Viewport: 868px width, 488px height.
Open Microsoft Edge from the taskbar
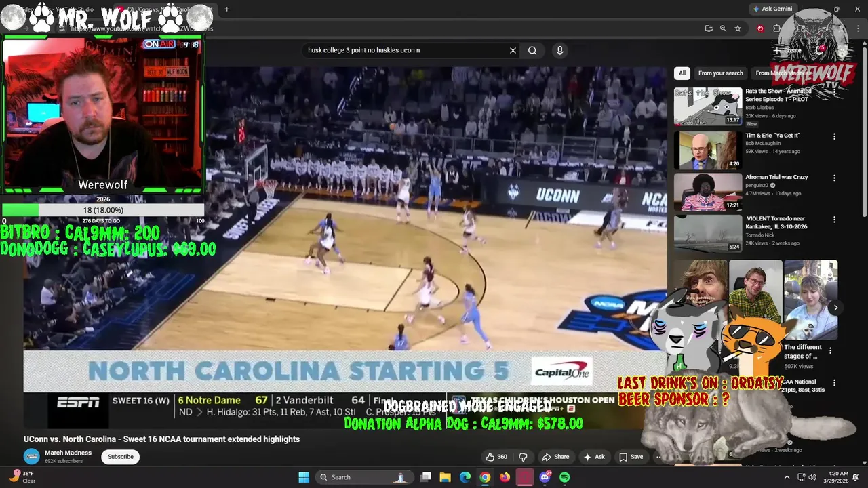[465, 477]
